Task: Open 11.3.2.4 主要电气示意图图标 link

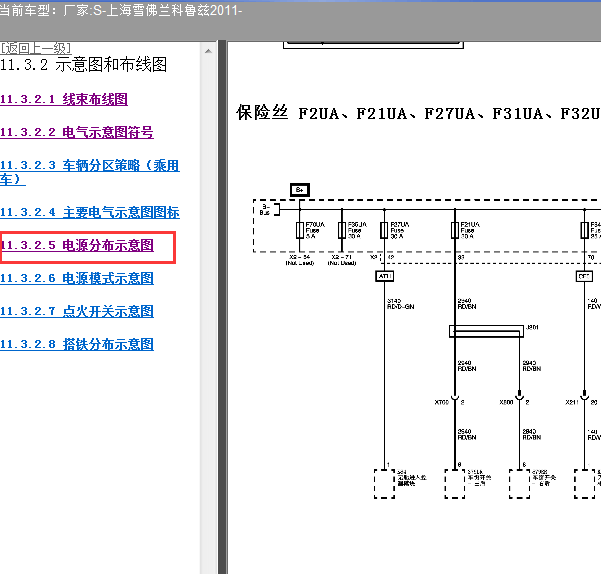Action: coord(90,212)
